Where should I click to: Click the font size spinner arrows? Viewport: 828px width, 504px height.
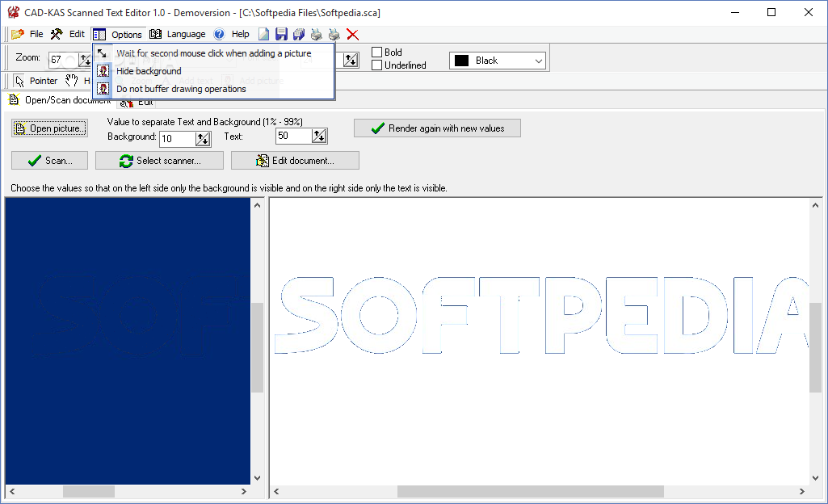351,60
